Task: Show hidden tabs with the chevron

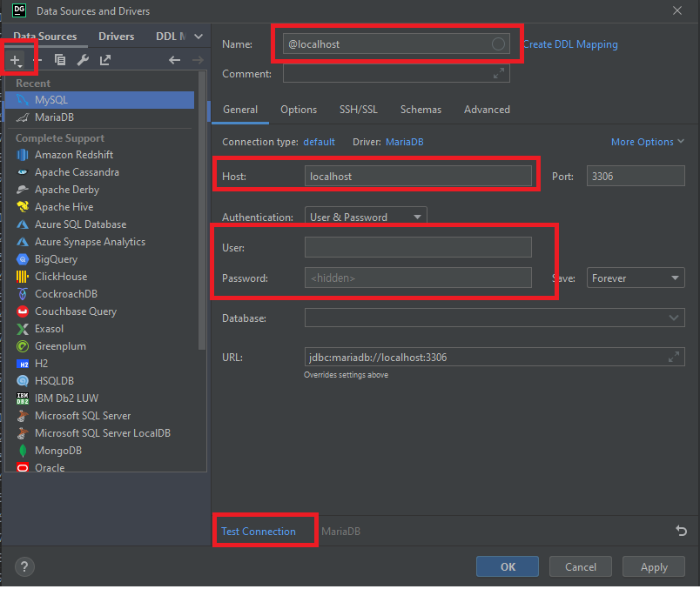Action: (x=199, y=37)
